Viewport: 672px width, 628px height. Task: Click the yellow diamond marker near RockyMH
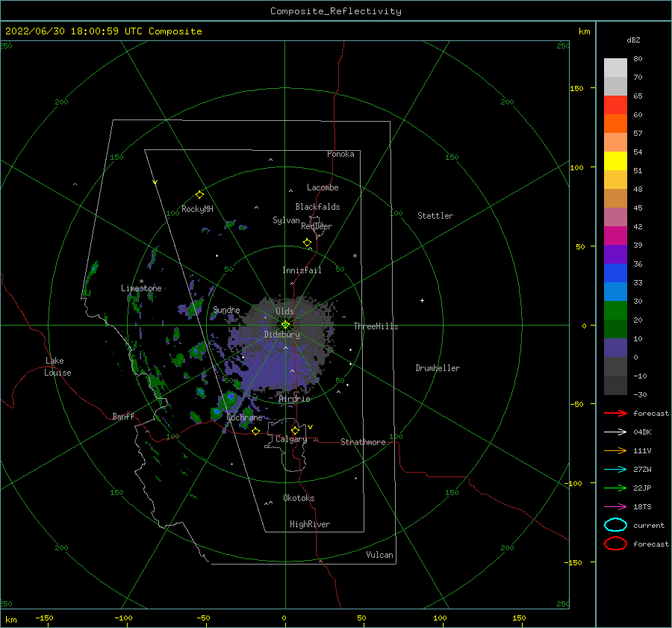(x=199, y=195)
